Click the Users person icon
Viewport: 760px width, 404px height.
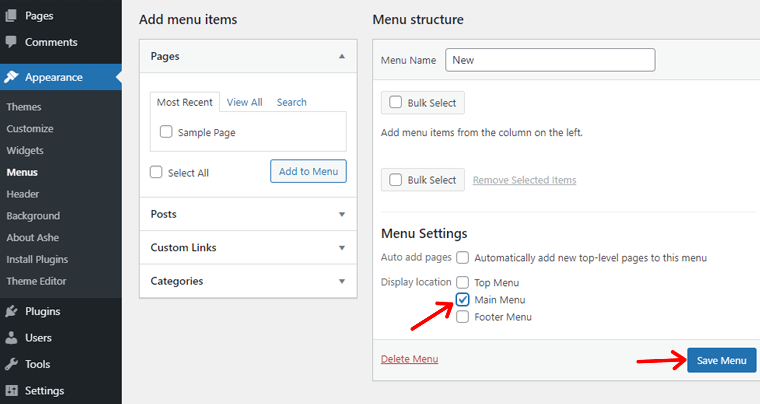point(11,338)
